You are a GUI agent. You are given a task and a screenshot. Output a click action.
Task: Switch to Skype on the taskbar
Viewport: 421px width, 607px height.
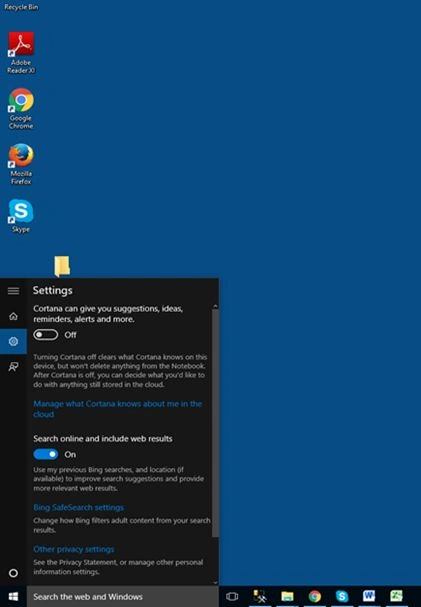coord(342,596)
